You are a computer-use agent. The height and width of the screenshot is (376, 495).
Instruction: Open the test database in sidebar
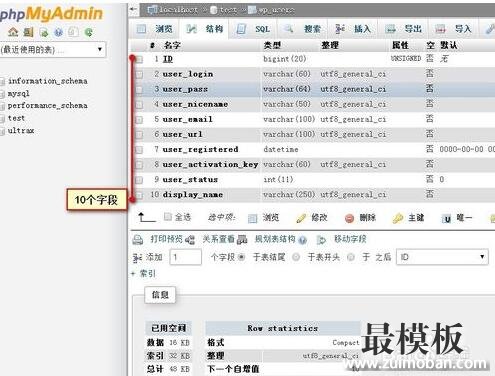tap(16, 118)
